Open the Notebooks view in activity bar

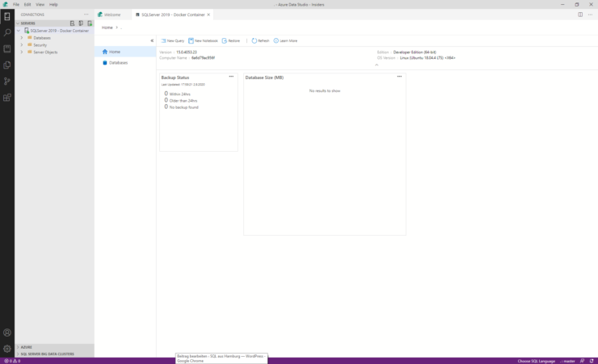tap(6, 48)
